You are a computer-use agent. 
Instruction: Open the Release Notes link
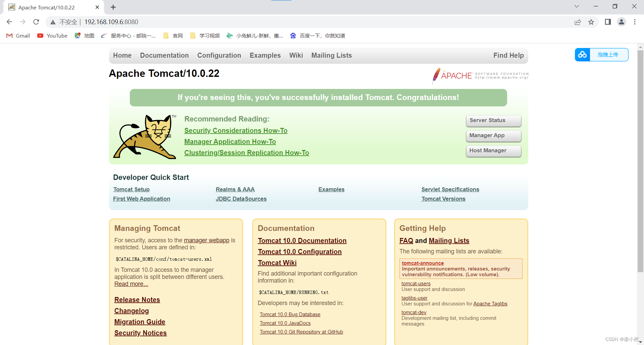tap(137, 300)
